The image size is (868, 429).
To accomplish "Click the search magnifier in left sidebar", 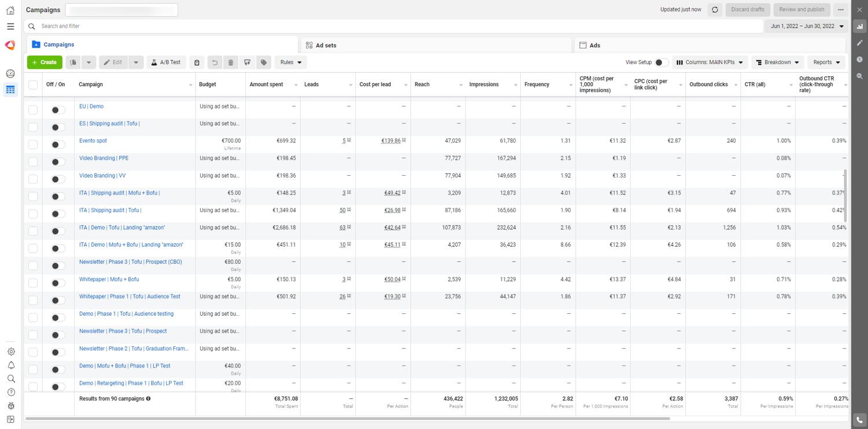I will coord(11,379).
